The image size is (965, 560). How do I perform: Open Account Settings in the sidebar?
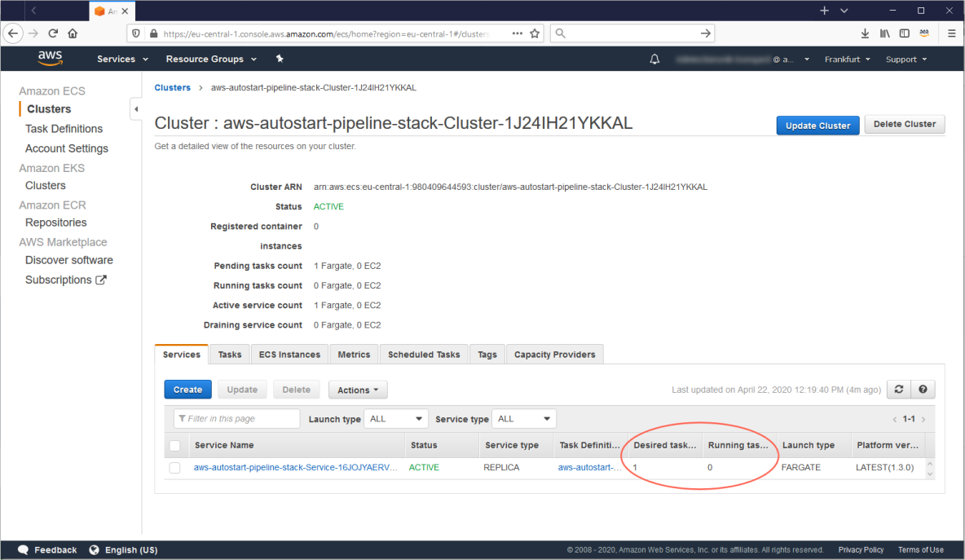67,148
